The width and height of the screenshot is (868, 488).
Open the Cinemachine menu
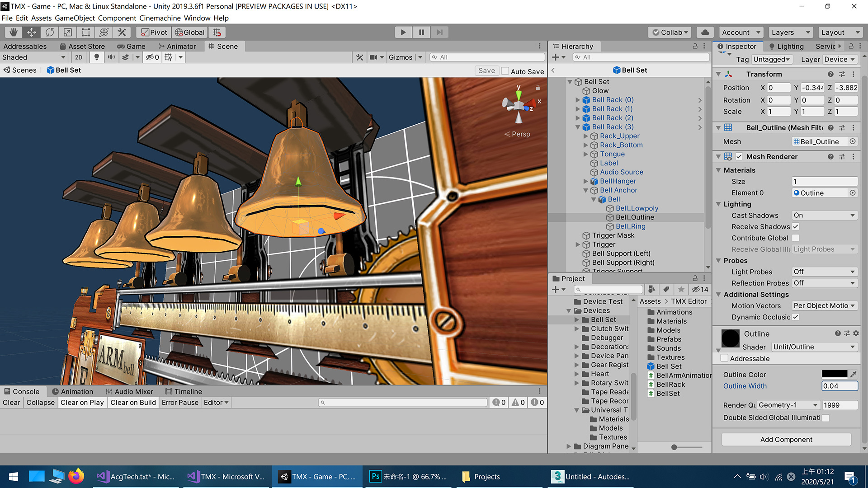160,18
